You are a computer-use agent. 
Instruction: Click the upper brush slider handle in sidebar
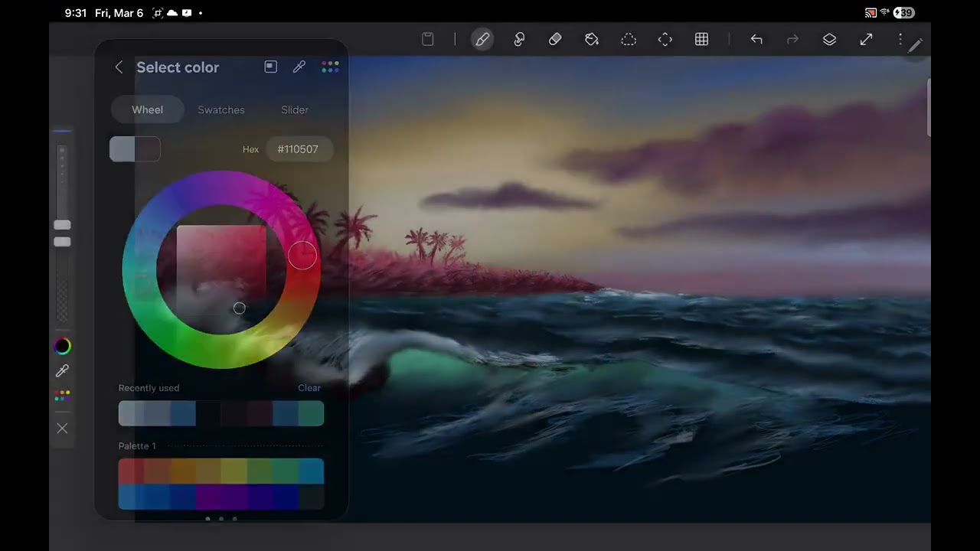tap(62, 225)
